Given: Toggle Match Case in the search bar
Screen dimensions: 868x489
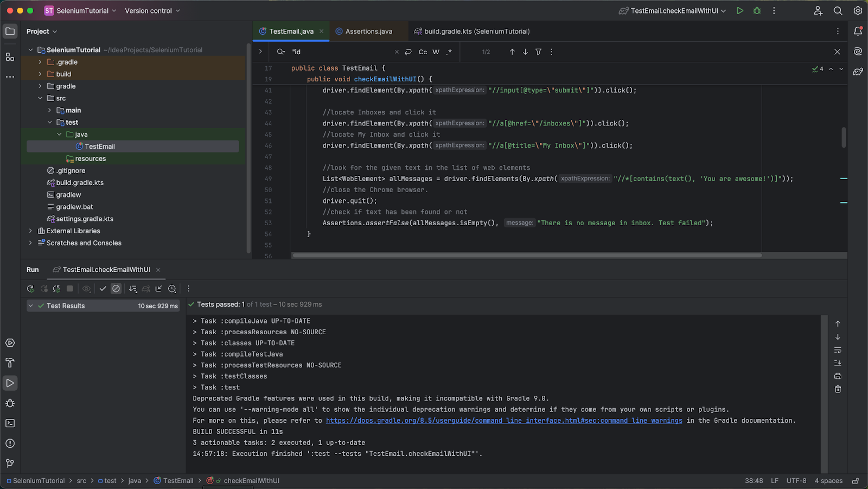Looking at the screenshot, I should point(423,52).
